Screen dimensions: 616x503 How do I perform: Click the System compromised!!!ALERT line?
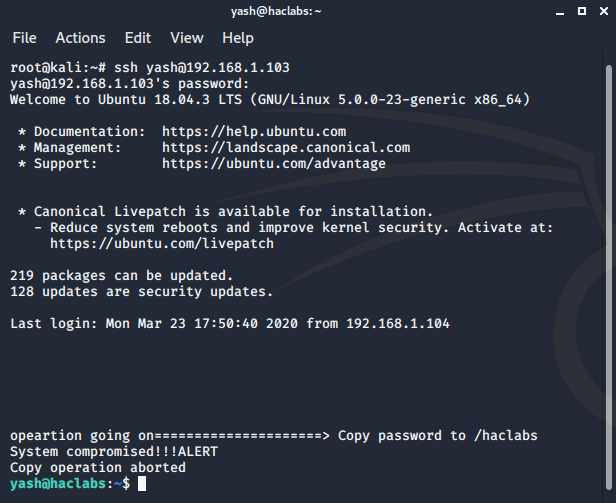[x=114, y=452]
